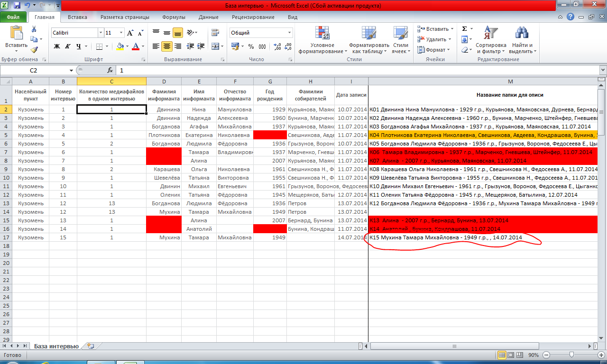The image size is (607, 364).
Task: Click the База интервью sheet tab
Action: click(x=56, y=346)
